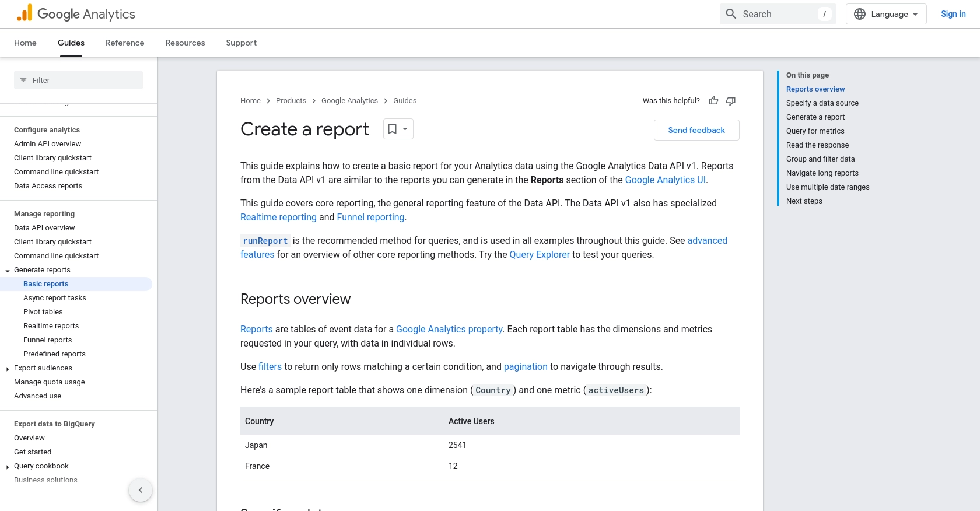Jump to Group and filter data section
The width and height of the screenshot is (980, 511).
coord(821,159)
